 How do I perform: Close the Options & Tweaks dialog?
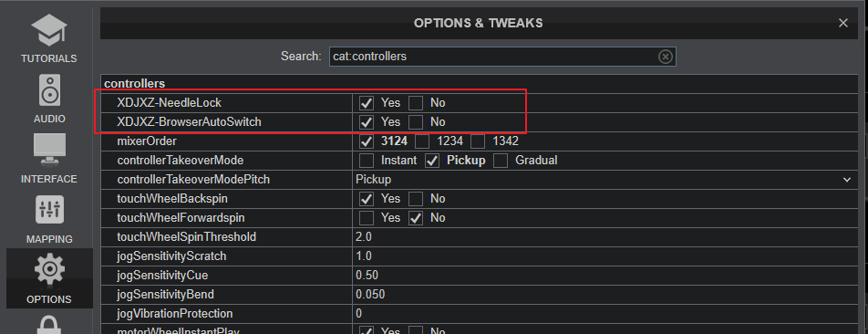[x=843, y=23]
